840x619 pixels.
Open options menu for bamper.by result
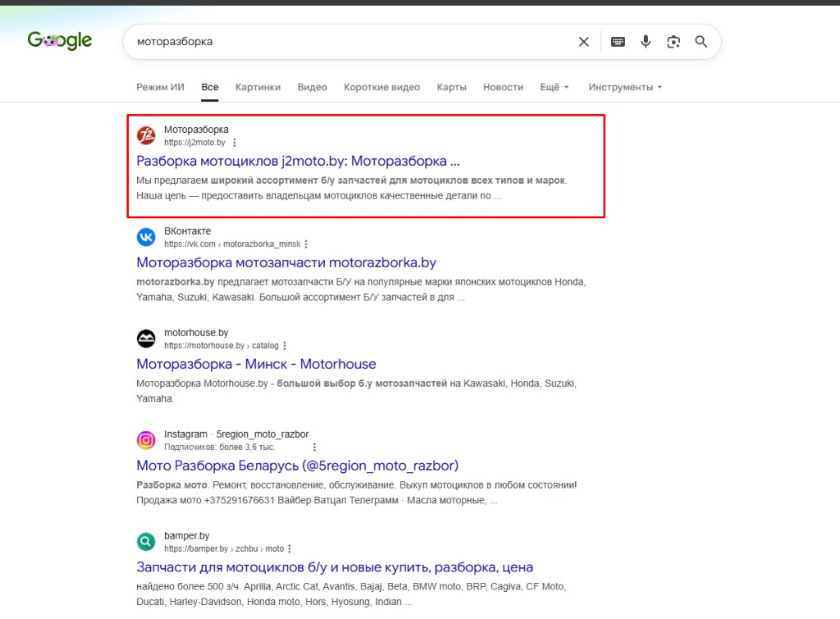(290, 548)
